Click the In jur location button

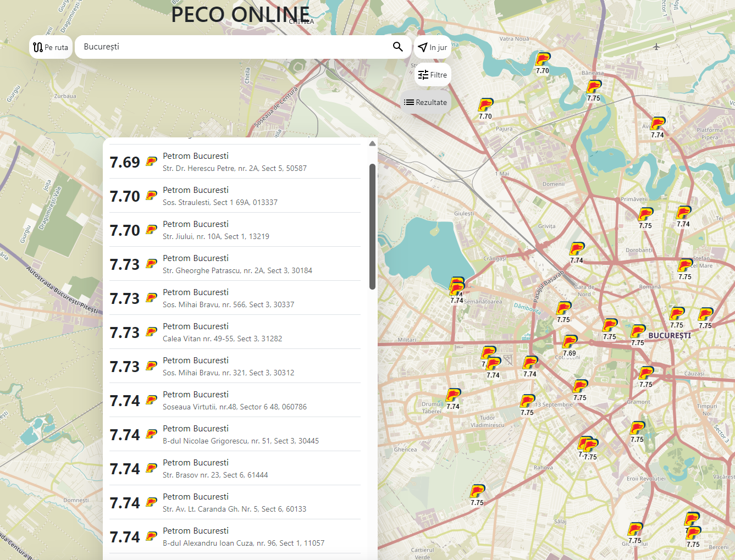point(432,48)
